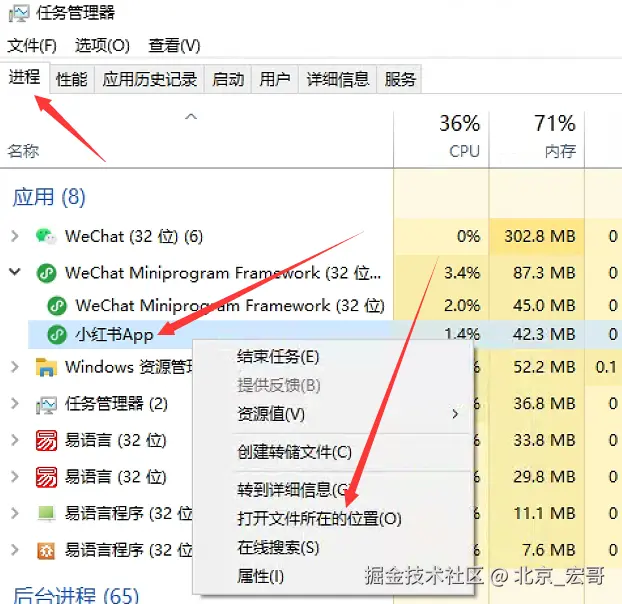Toggle the sort arrow above 名称 column

191,117
